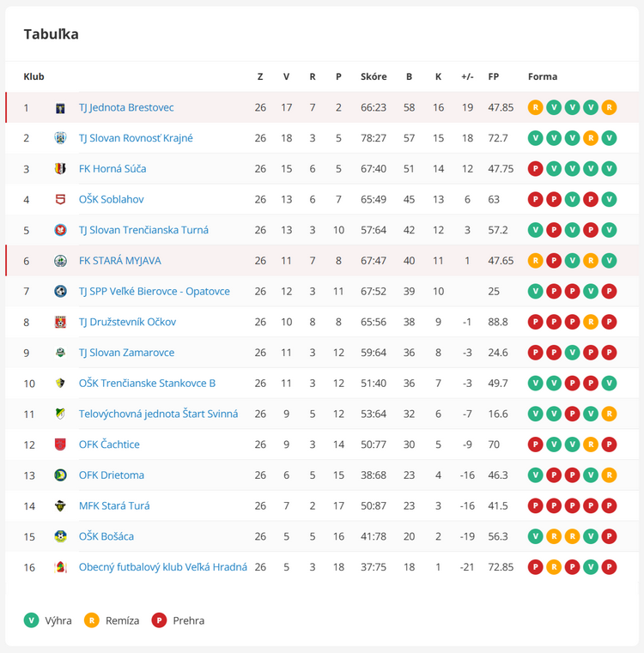
Task: Click the OŠK Bošáca club crest
Action: (60, 537)
